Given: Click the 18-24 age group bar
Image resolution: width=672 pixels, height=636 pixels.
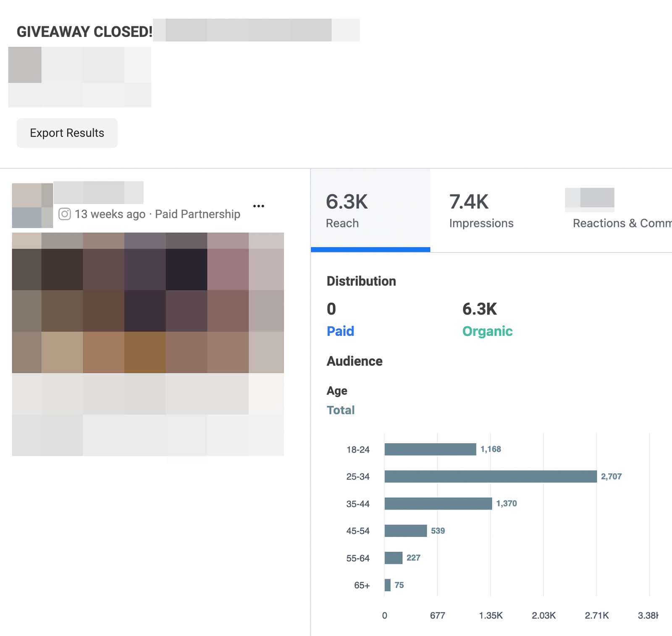Looking at the screenshot, I should coord(430,449).
